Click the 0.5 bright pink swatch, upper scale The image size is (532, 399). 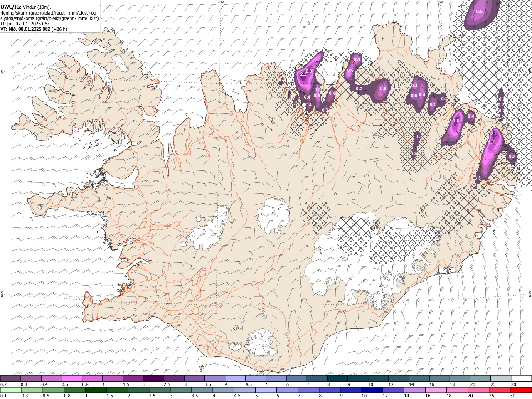click(71, 379)
